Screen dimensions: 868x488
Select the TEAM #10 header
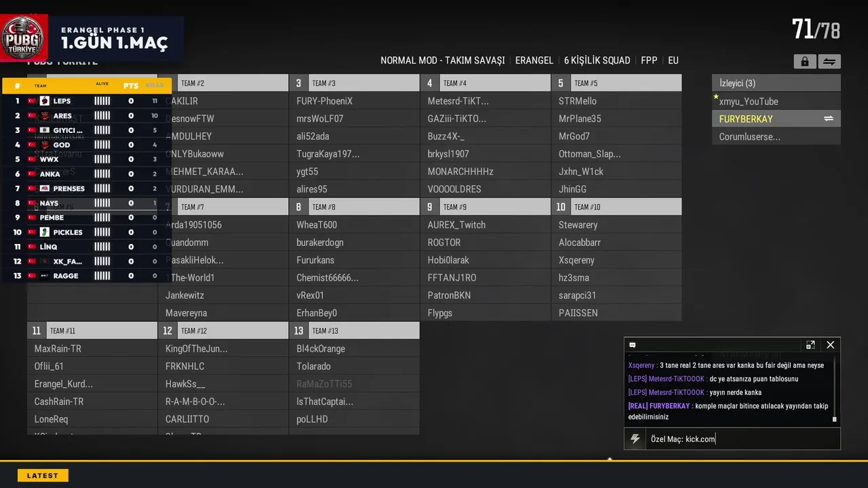tap(616, 207)
